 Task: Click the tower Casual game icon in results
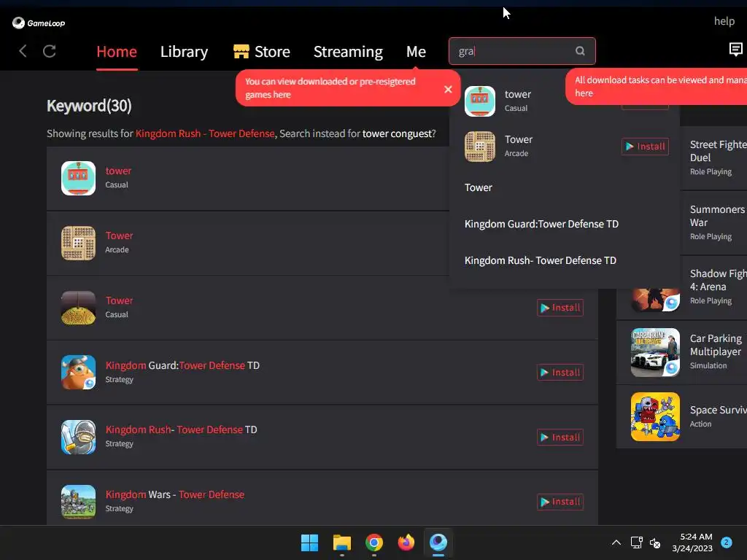click(x=79, y=178)
